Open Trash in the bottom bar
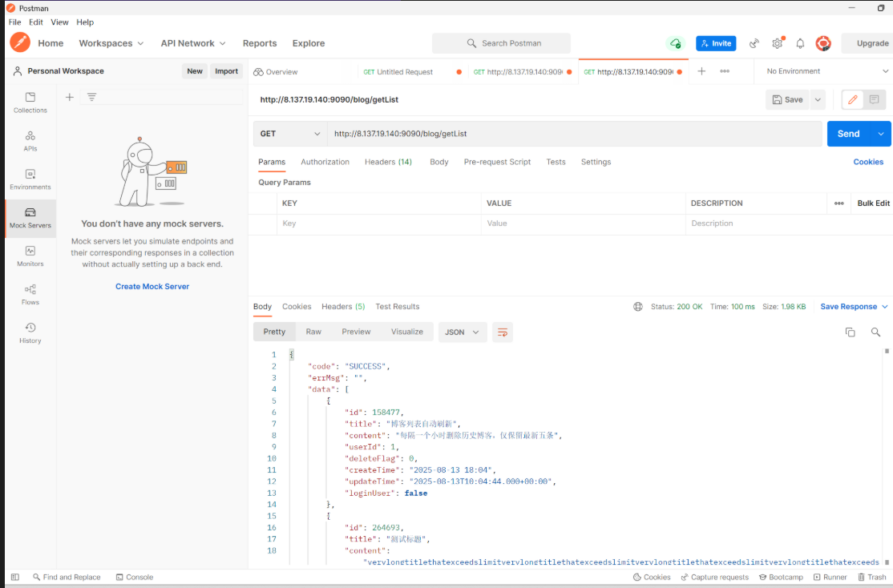 coord(872,577)
